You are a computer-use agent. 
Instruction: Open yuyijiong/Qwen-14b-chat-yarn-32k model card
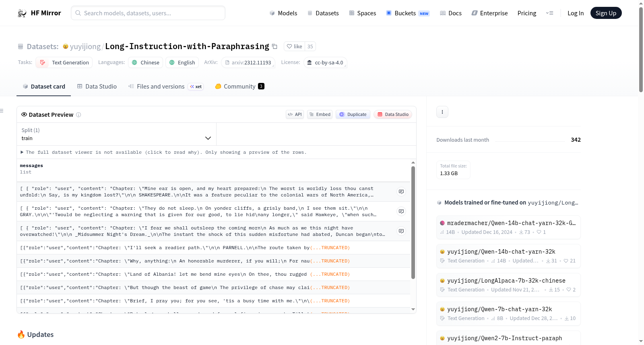(x=508, y=256)
